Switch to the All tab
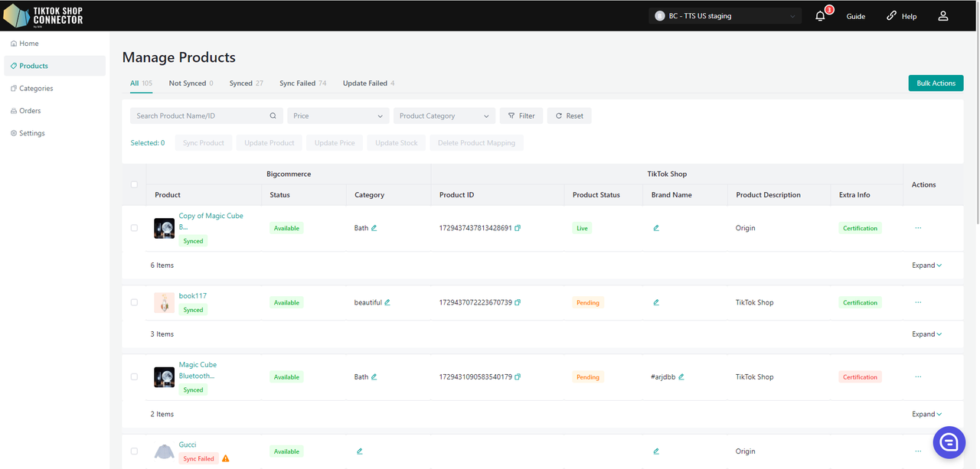 (141, 83)
